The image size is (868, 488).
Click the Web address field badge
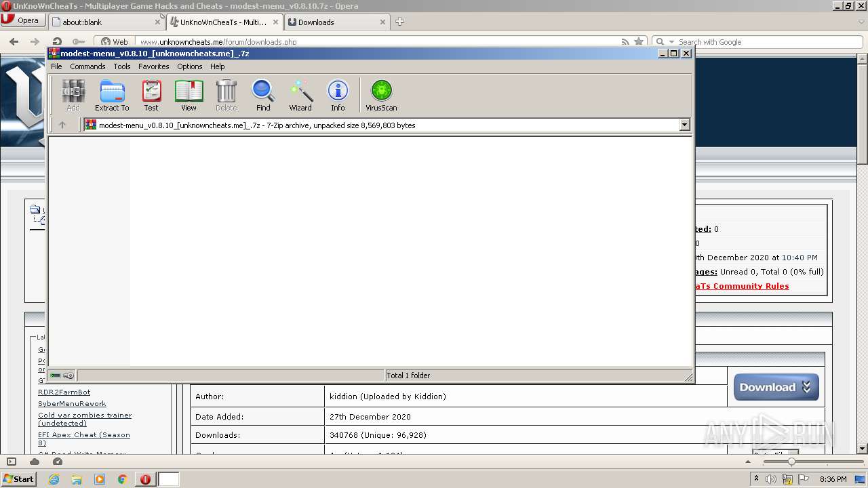pos(115,41)
